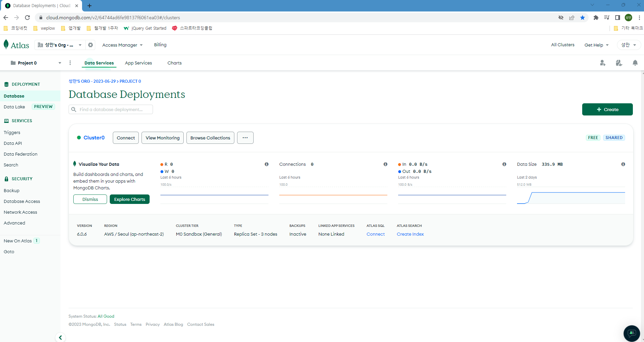This screenshot has width=644, height=342.
Task: Click the Create deployment button
Action: 607,109
